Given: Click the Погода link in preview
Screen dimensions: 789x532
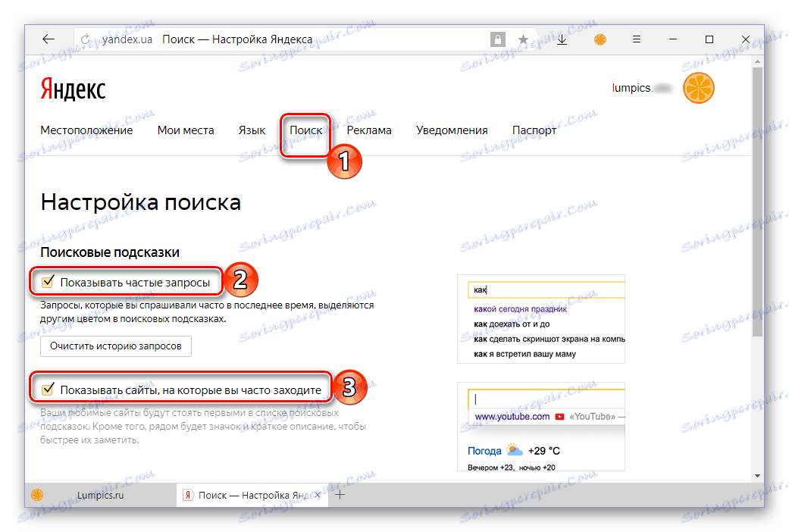Looking at the screenshot, I should tap(484, 451).
